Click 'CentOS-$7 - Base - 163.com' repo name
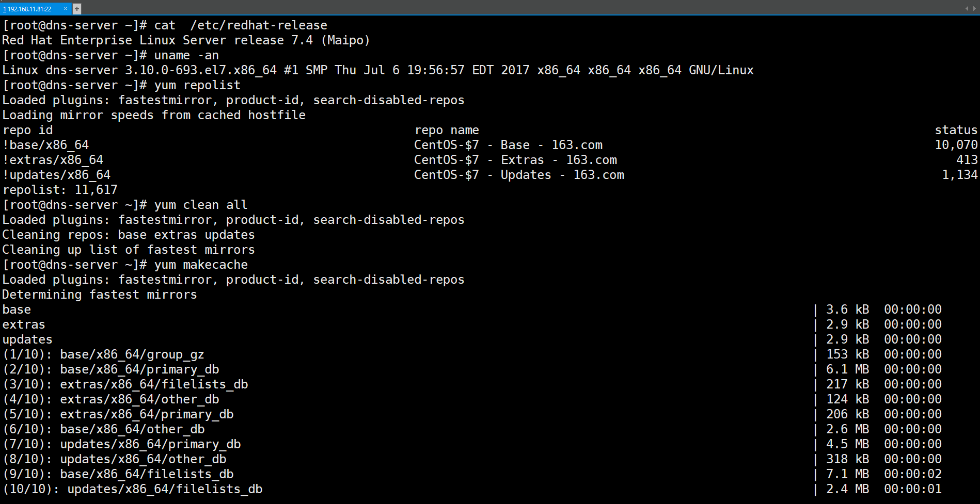 coord(508,145)
